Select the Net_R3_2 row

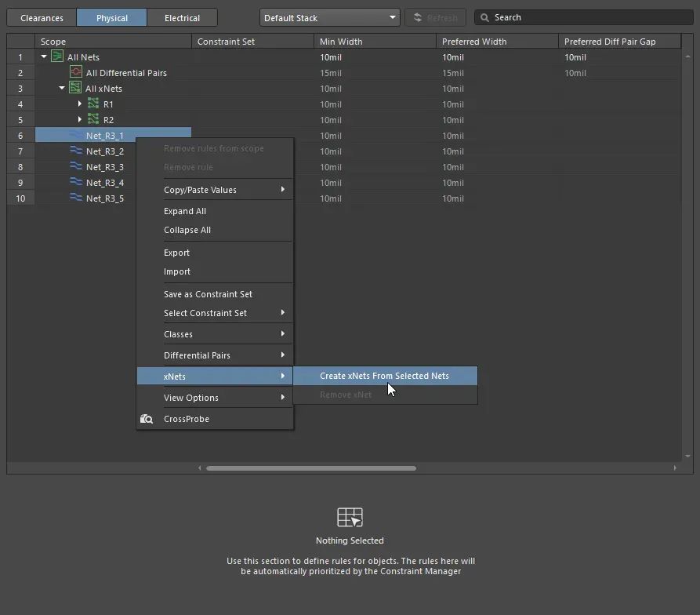105,151
